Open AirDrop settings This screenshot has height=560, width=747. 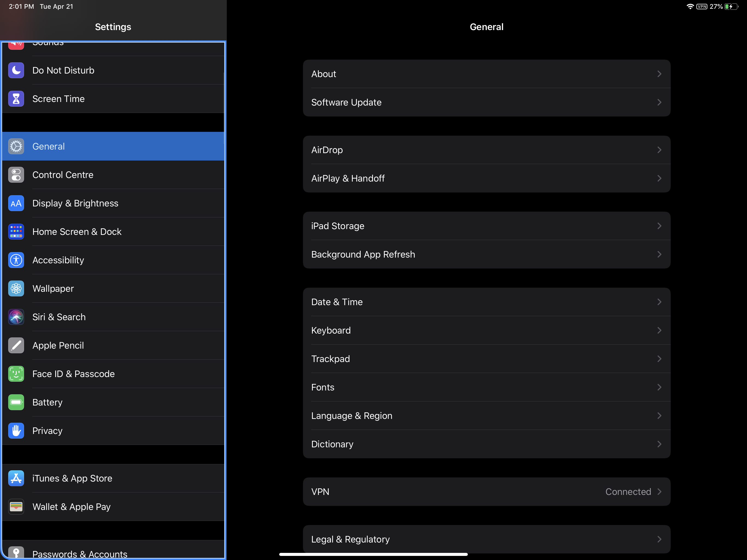coord(486,150)
